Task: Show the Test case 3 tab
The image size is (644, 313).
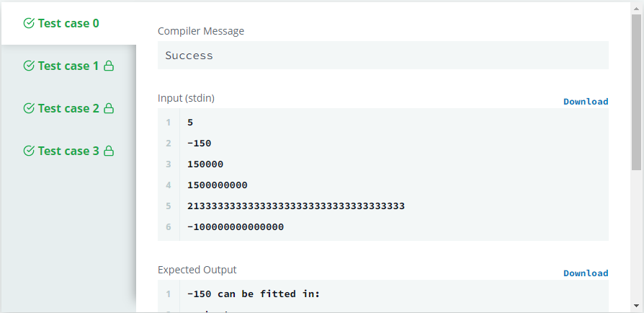Action: tap(68, 151)
